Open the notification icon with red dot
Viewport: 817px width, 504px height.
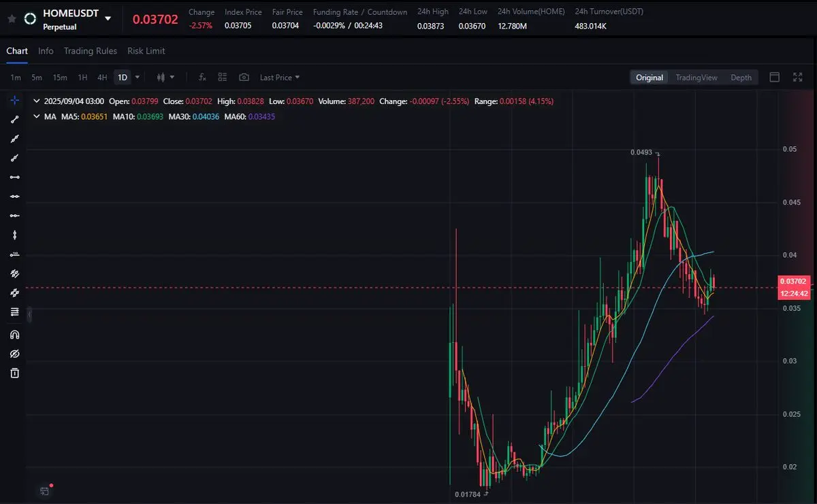click(45, 490)
